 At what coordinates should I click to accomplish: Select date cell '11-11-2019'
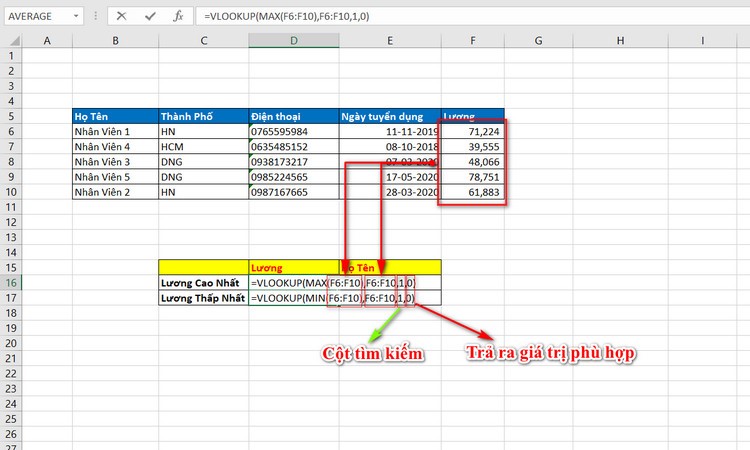pos(390,132)
